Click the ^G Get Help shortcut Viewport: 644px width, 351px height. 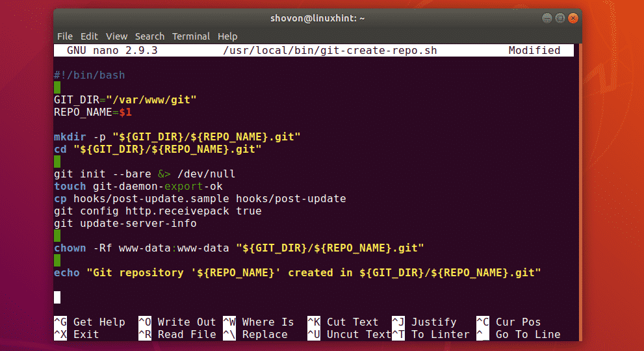click(90, 322)
